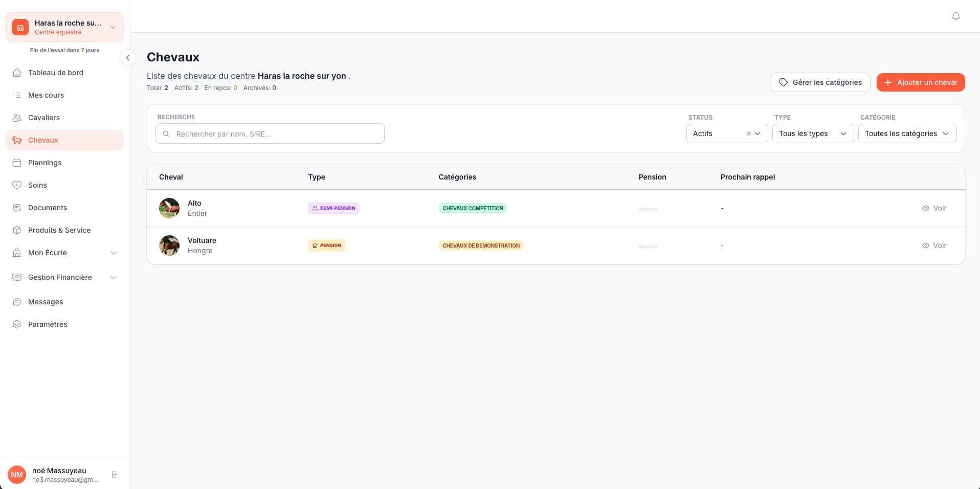Click the search magnifier icon

coord(166,134)
